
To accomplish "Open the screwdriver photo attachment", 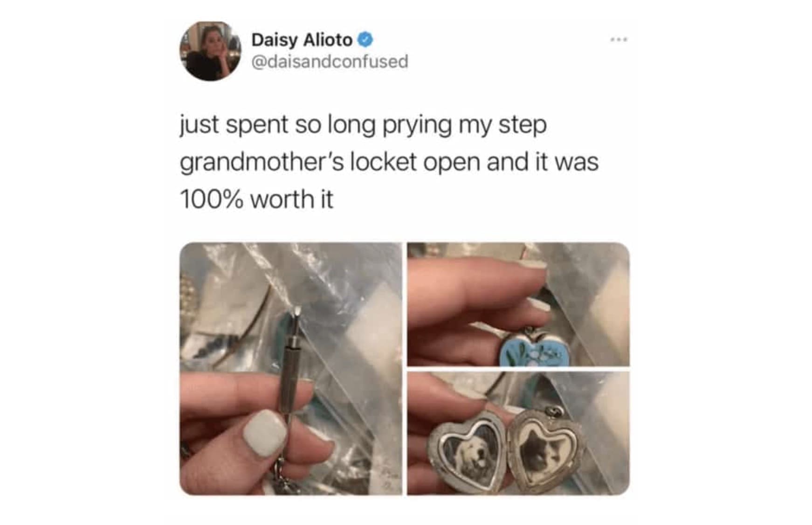I will click(290, 368).
